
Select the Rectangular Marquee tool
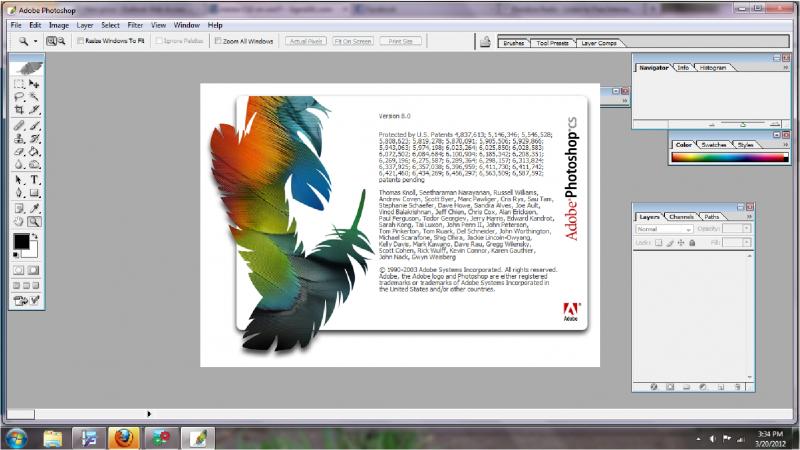coord(19,84)
